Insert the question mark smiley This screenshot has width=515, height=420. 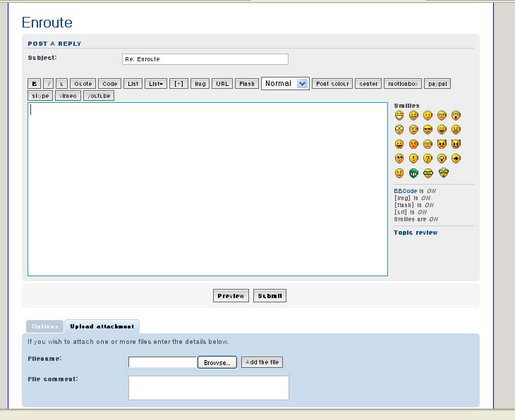(428, 159)
